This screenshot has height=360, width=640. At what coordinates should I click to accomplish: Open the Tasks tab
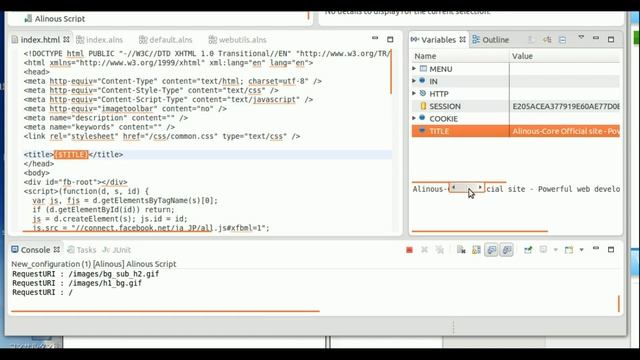pyautogui.click(x=82, y=250)
